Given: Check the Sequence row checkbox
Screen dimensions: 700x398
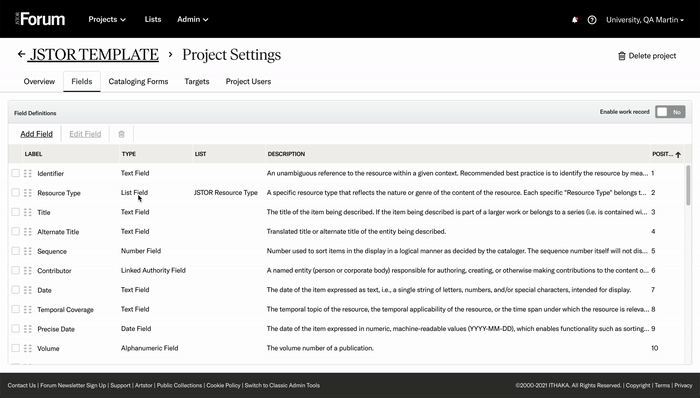Looking at the screenshot, I should (x=16, y=251).
